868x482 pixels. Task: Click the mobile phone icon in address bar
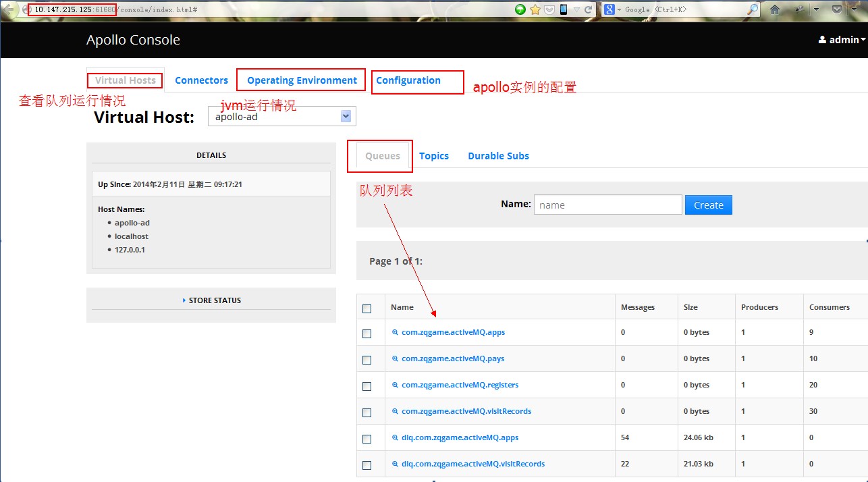(564, 9)
